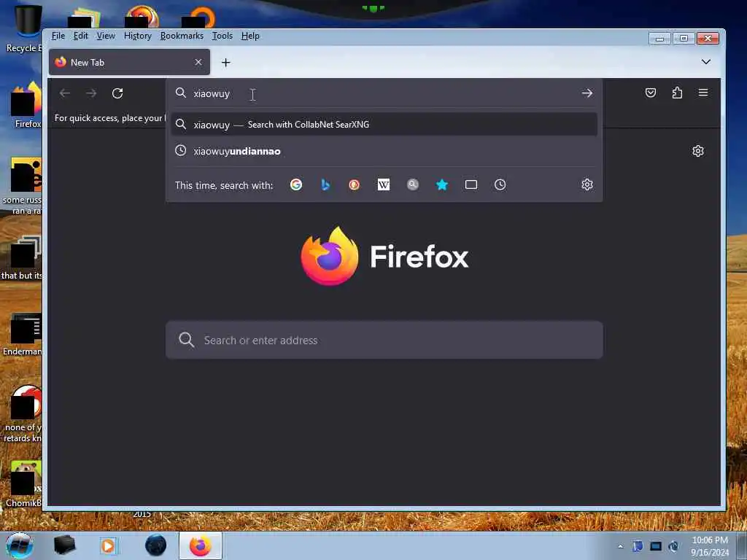
Task: Open the clock showing 10:06 PM
Action: click(710, 546)
